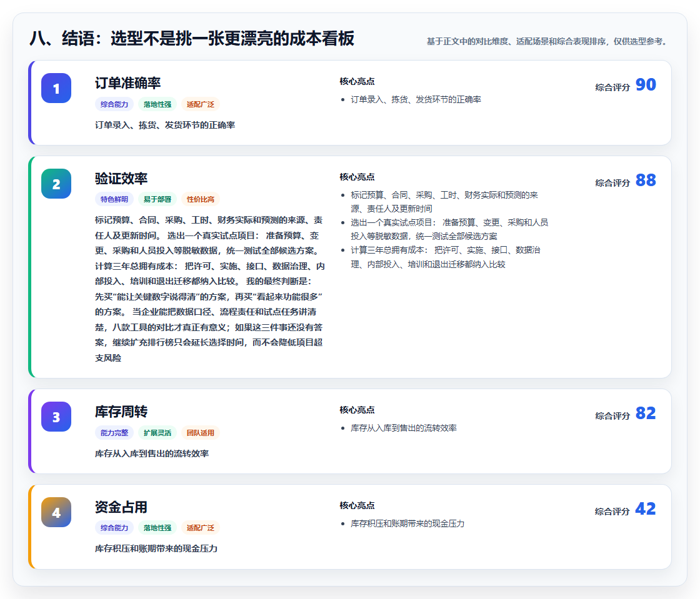Viewport: 700px width, 599px height.
Task: Click the 团队适用 tag
Action: [201, 433]
